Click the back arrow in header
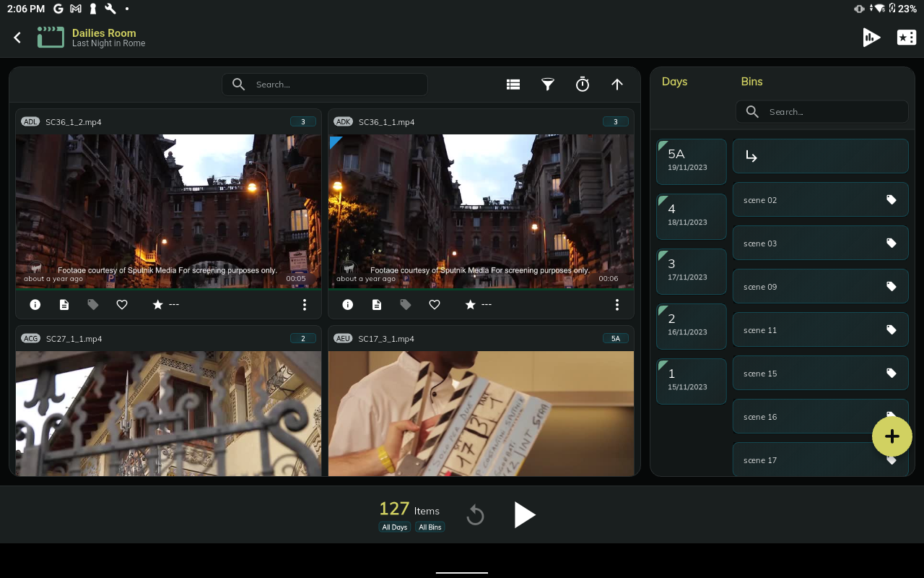This screenshot has height=578, width=924. 17,38
